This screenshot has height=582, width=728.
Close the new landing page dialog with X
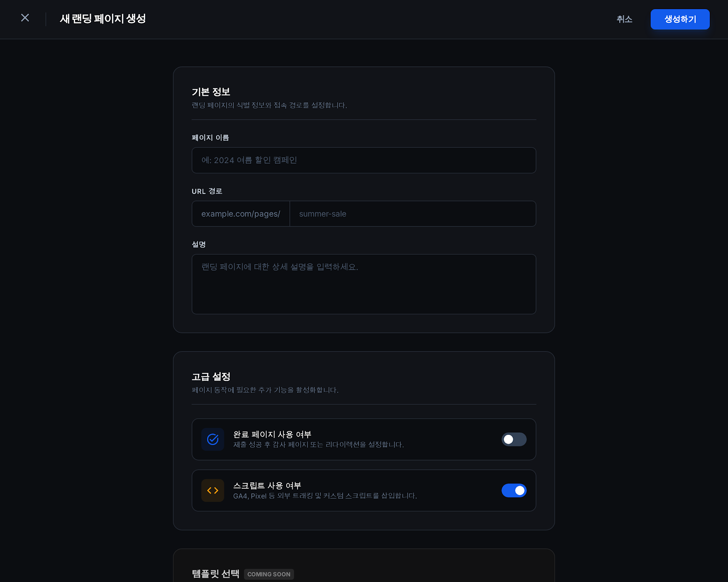(x=25, y=18)
